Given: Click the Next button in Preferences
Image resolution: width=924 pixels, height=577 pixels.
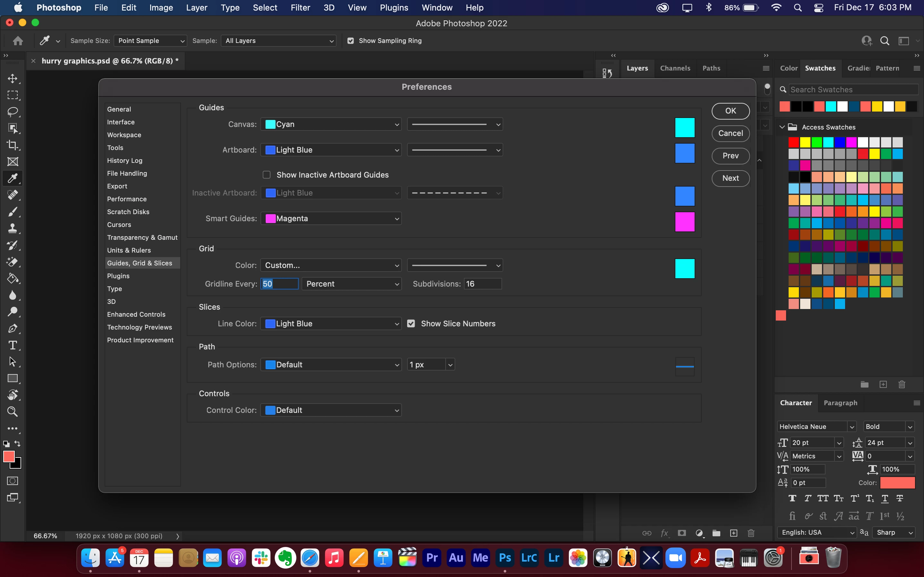Looking at the screenshot, I should tap(730, 178).
